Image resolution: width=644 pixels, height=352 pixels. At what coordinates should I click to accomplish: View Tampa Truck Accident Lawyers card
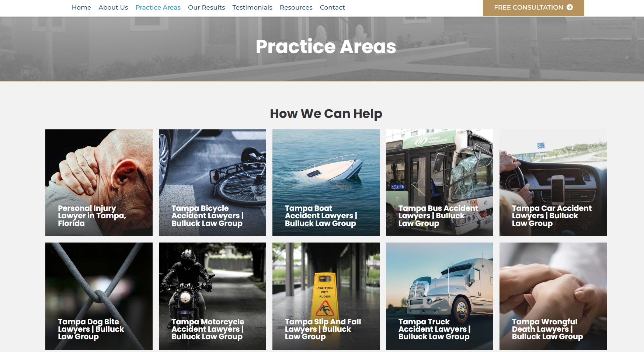coord(439,296)
